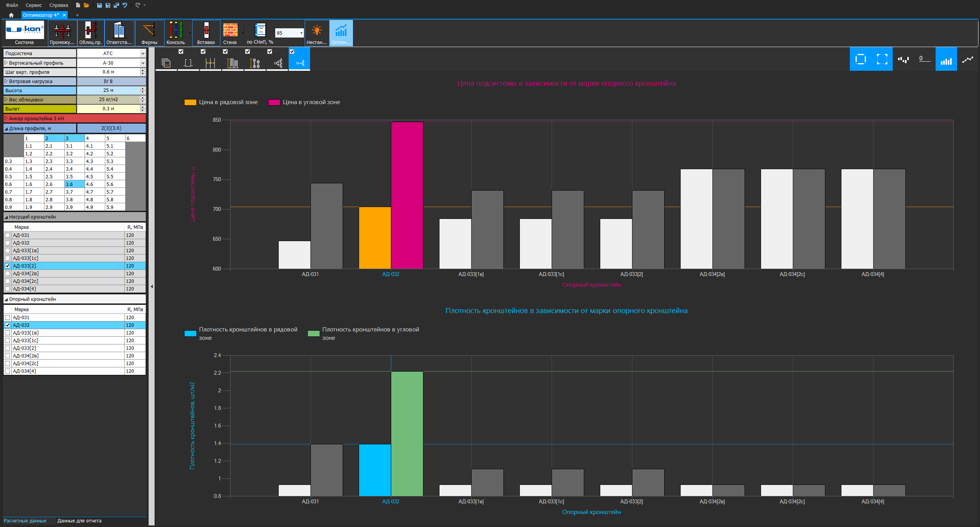Image resolution: width=980 pixels, height=527 pixels.
Task: Collapse the Длина профиля section
Action: point(6,129)
